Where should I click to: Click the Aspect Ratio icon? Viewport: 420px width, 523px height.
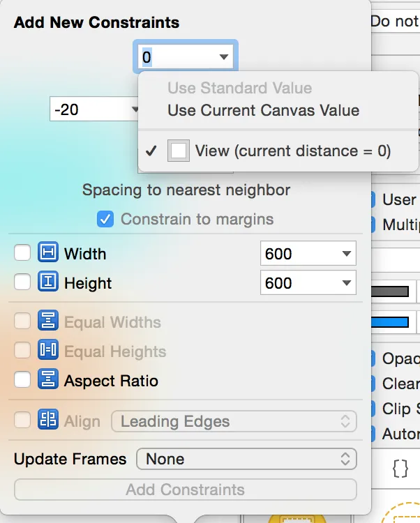click(48, 380)
